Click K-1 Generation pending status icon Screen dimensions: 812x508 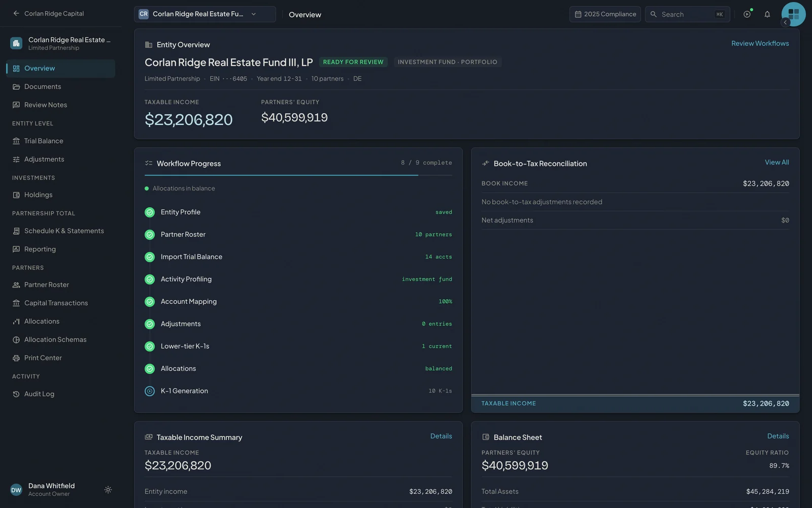(150, 391)
